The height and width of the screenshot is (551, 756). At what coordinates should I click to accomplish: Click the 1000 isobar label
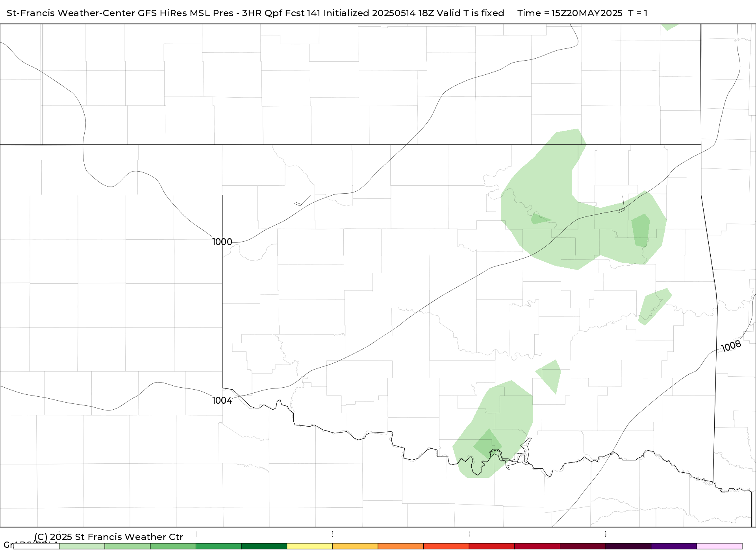tap(222, 242)
